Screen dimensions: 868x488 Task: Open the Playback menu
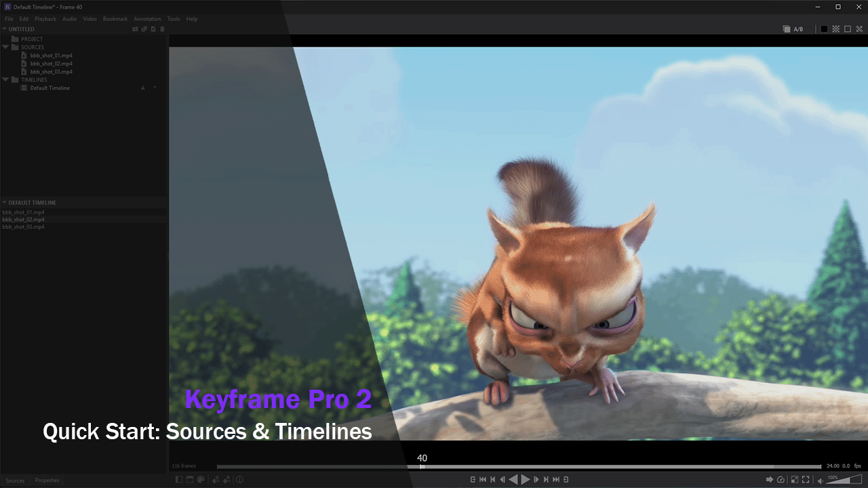click(45, 19)
